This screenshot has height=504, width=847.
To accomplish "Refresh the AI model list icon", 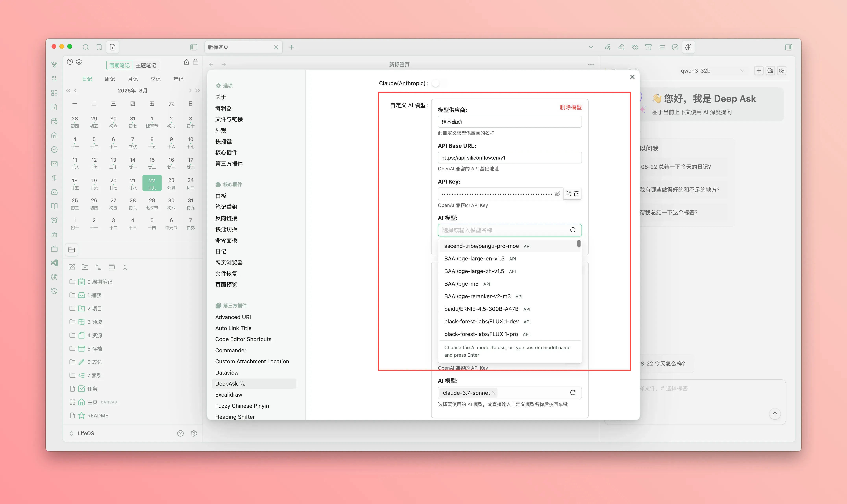I will point(572,230).
